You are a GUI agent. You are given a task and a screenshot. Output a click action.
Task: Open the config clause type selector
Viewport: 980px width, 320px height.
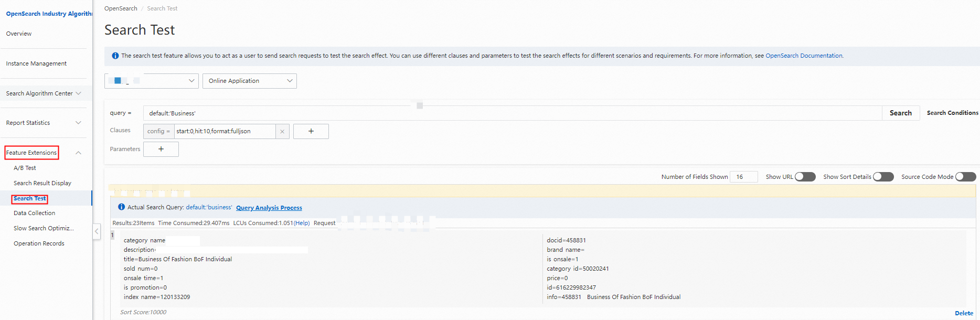159,131
